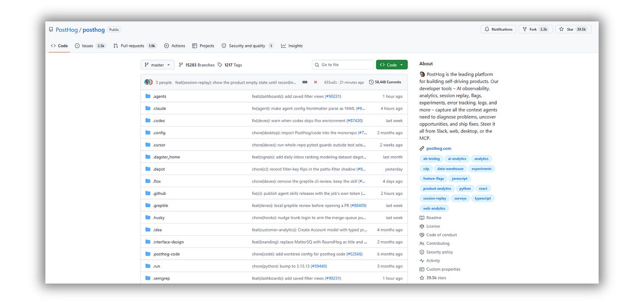The image size is (644, 305).
Task: Click the failed CI status red X icon
Action: 315,82
